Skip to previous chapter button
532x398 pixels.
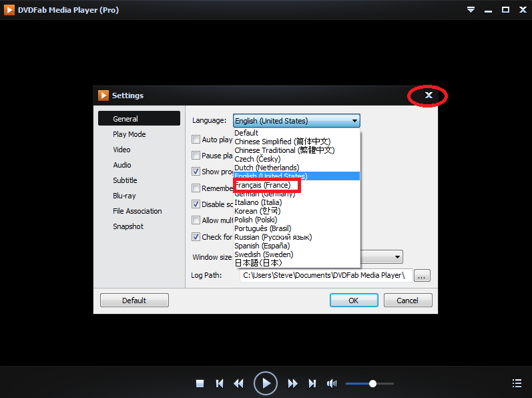pos(220,383)
